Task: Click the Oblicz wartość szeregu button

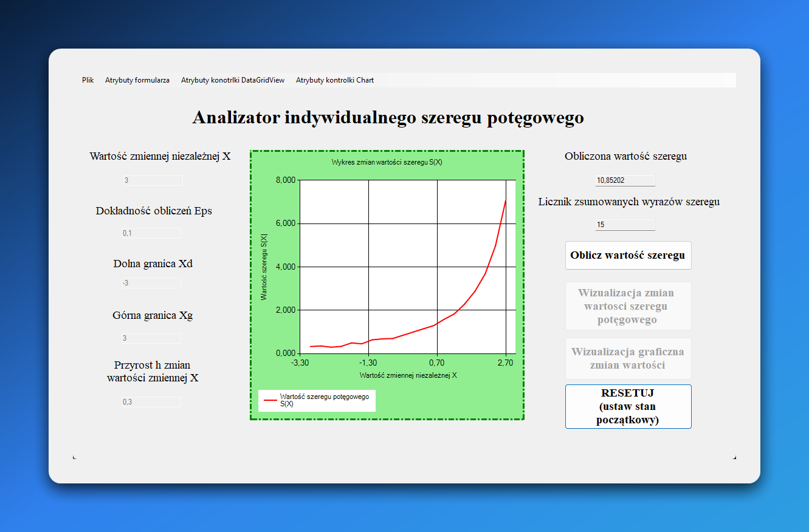Action: tap(628, 255)
